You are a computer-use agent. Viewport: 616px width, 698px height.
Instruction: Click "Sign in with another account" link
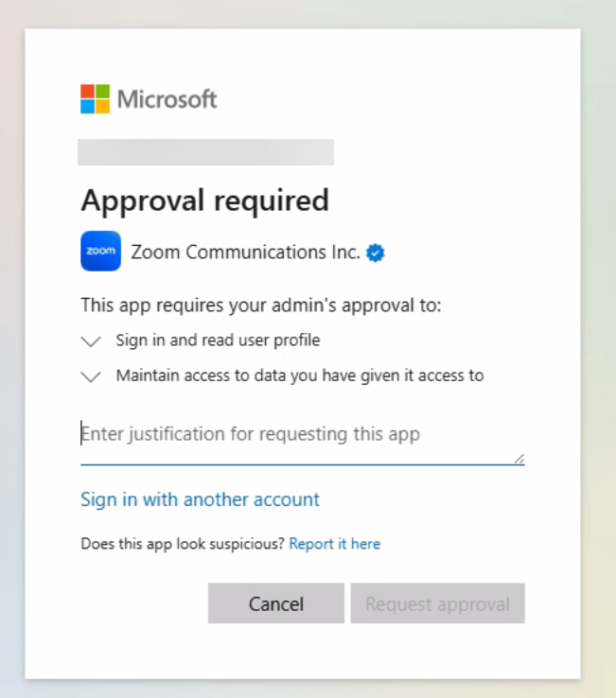point(200,499)
